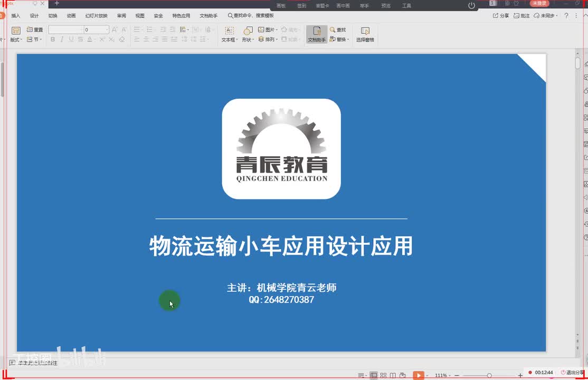This screenshot has height=380, width=588.
Task: Toggle Underline formatting
Action: point(71,40)
